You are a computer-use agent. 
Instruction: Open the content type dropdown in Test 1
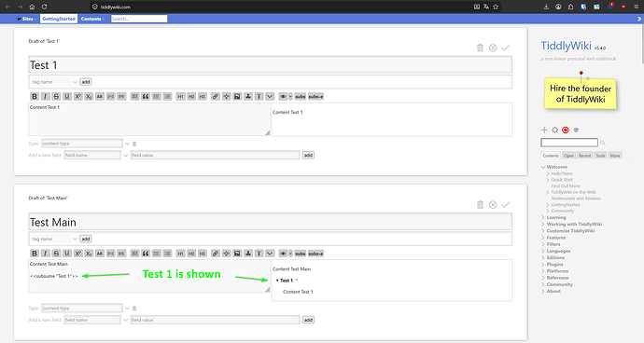point(127,144)
